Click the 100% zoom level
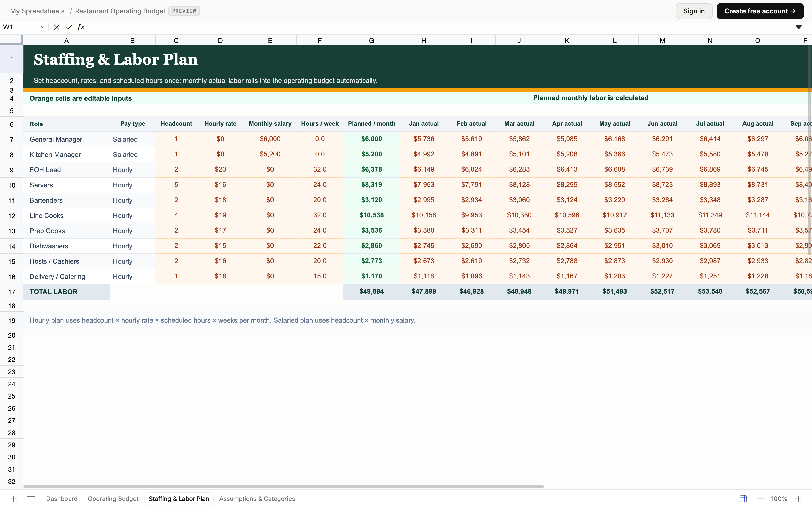Screen dimensions: 812x508 tap(779, 499)
